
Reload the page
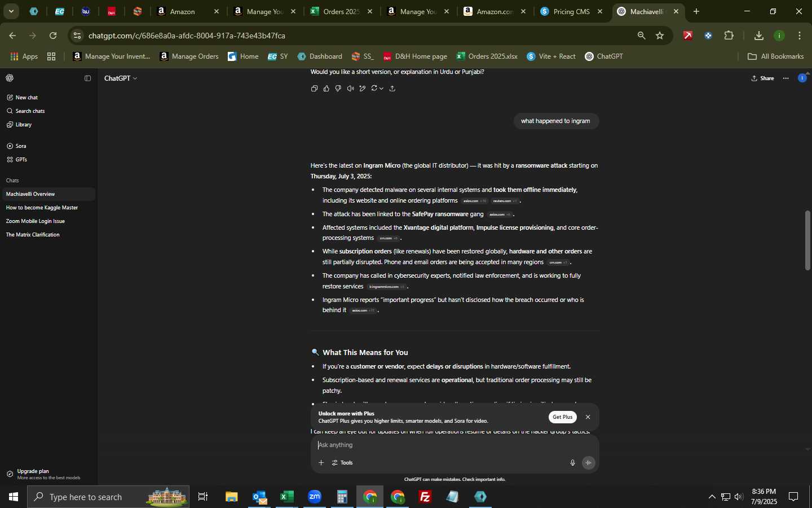coord(53,36)
